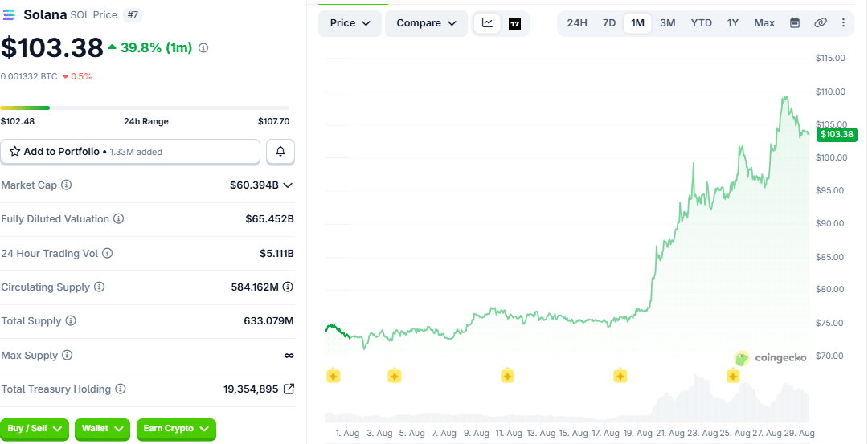The height and width of the screenshot is (444, 868).
Task: Click the $65.452B valuation value
Action: (x=269, y=219)
